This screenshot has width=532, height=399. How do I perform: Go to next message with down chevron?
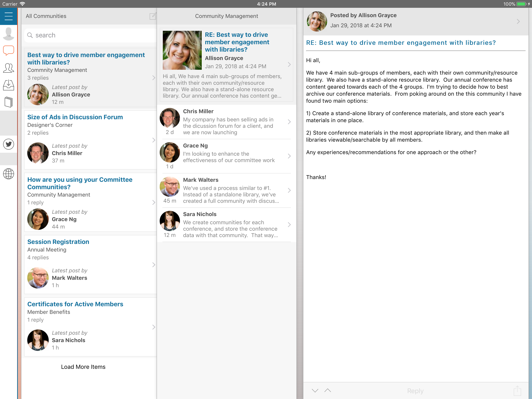315,390
